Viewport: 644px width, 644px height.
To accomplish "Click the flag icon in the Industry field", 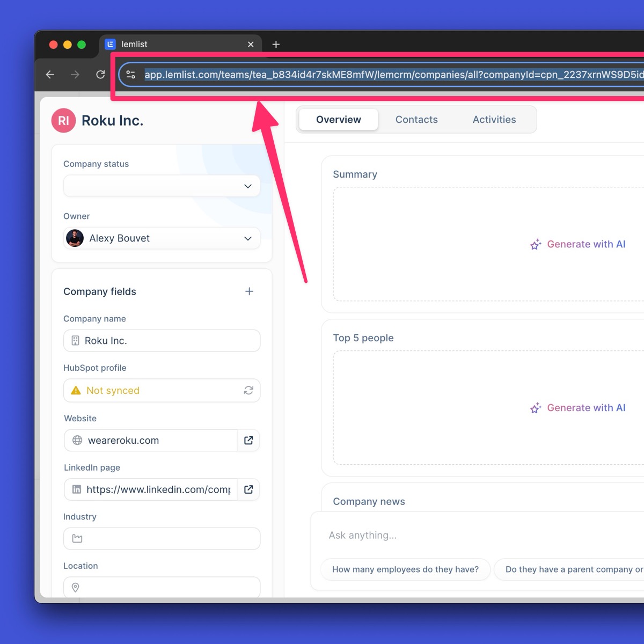I will coord(77,538).
